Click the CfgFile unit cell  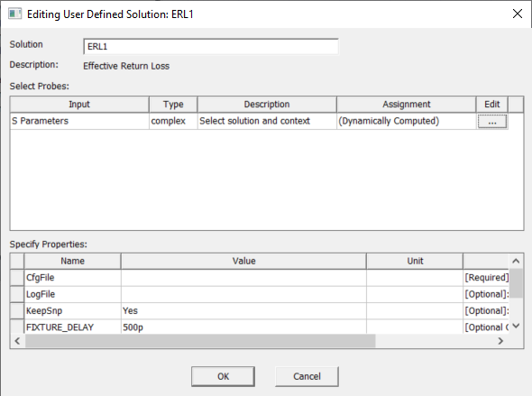[x=415, y=278]
